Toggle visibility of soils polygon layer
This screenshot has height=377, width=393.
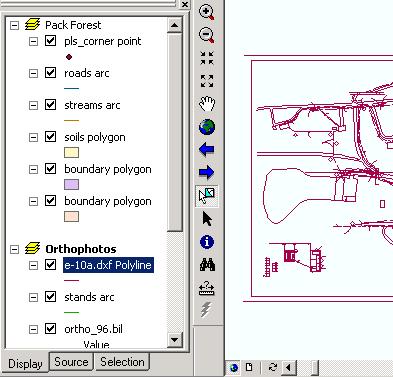(x=50, y=137)
